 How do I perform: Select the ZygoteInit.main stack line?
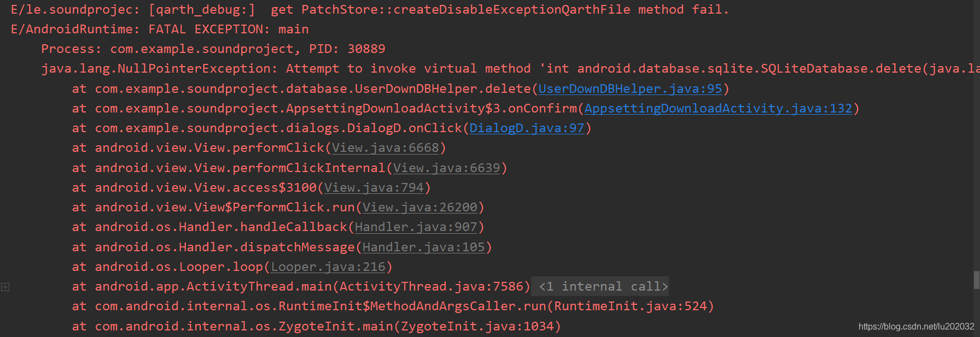pyautogui.click(x=317, y=326)
